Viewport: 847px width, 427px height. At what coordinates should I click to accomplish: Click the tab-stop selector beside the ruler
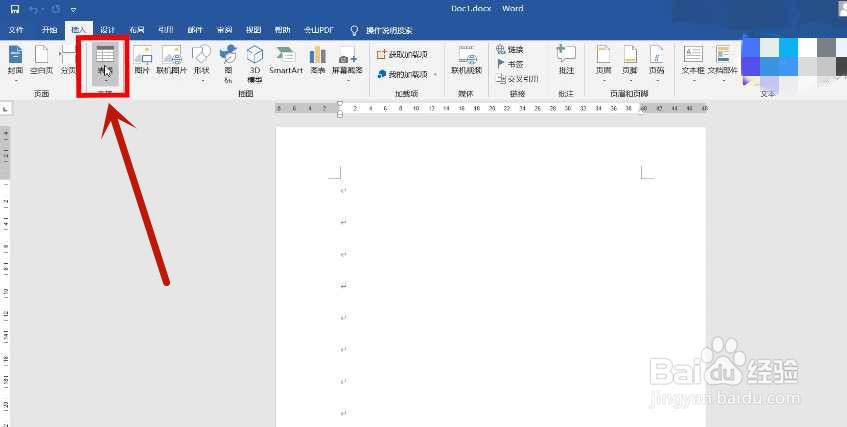coord(5,109)
